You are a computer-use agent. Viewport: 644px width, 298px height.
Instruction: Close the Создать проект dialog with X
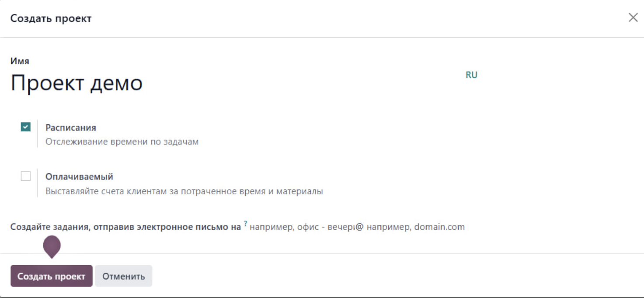coord(633,18)
